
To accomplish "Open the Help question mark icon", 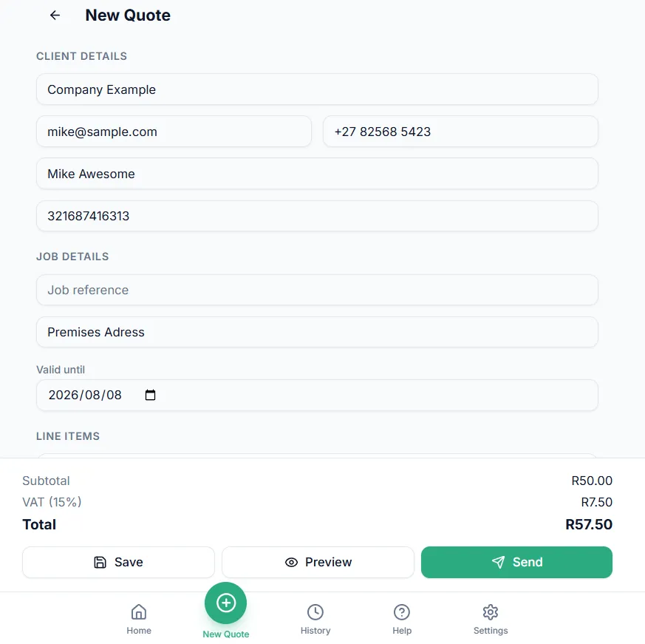I will pos(401,612).
